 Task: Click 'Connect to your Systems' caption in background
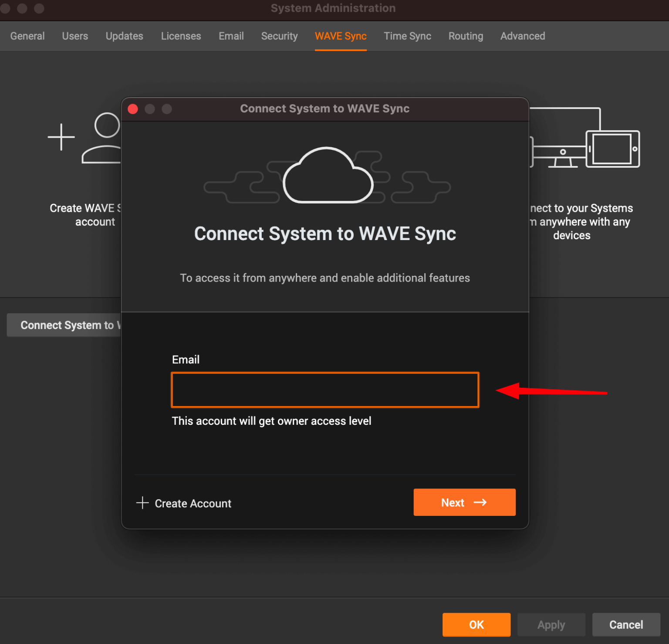[x=580, y=222]
